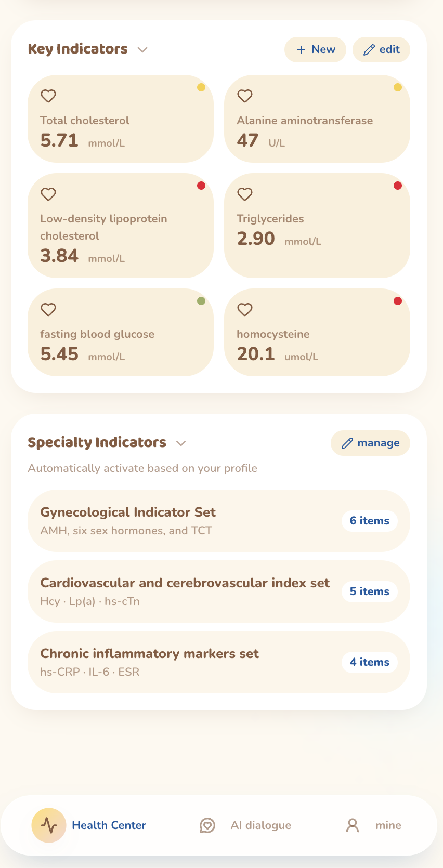Click pencil icon in manage button
This screenshot has width=443, height=868.
pos(347,443)
